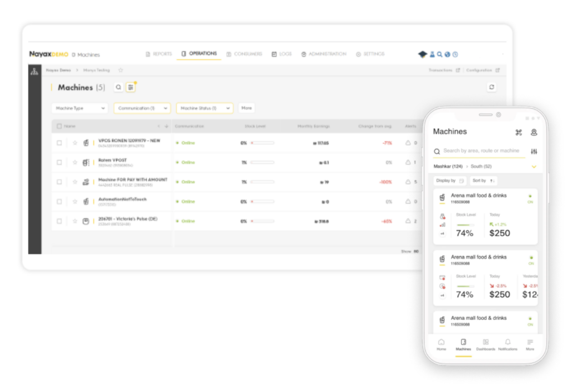Star the Ronen VPOST machine as favorite
Screen dimensions: 568x392
coord(75,162)
